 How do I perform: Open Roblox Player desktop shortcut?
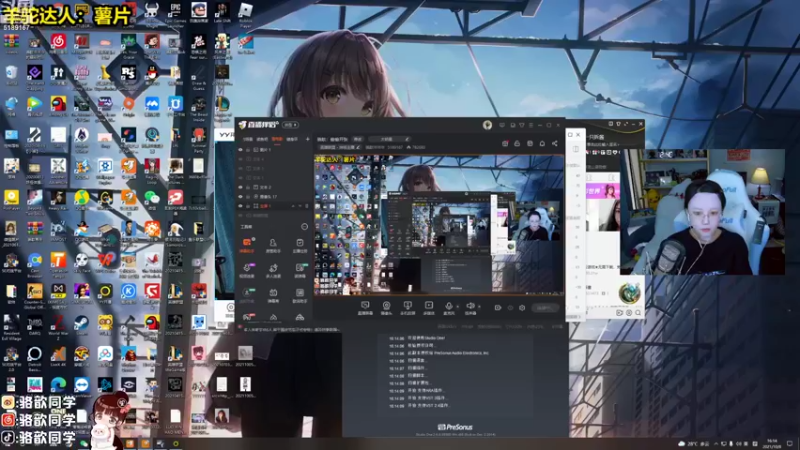(245, 14)
